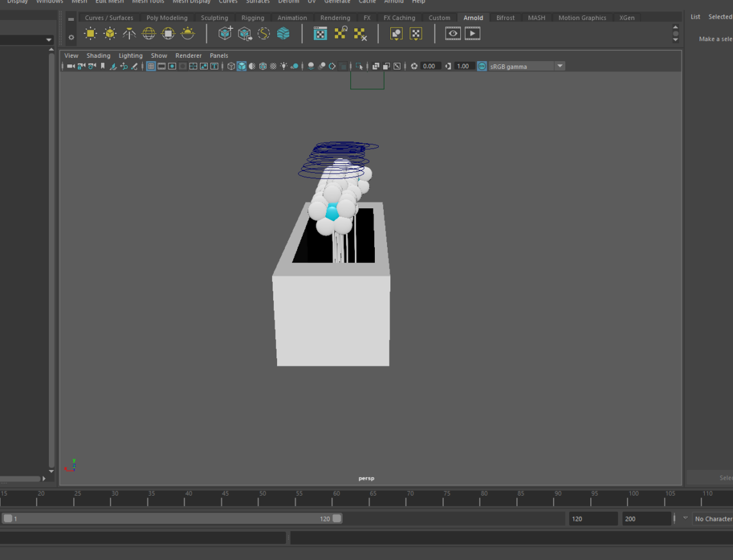The width and height of the screenshot is (733, 560).
Task: Create an Arnold Light Portal
Action: tap(168, 33)
